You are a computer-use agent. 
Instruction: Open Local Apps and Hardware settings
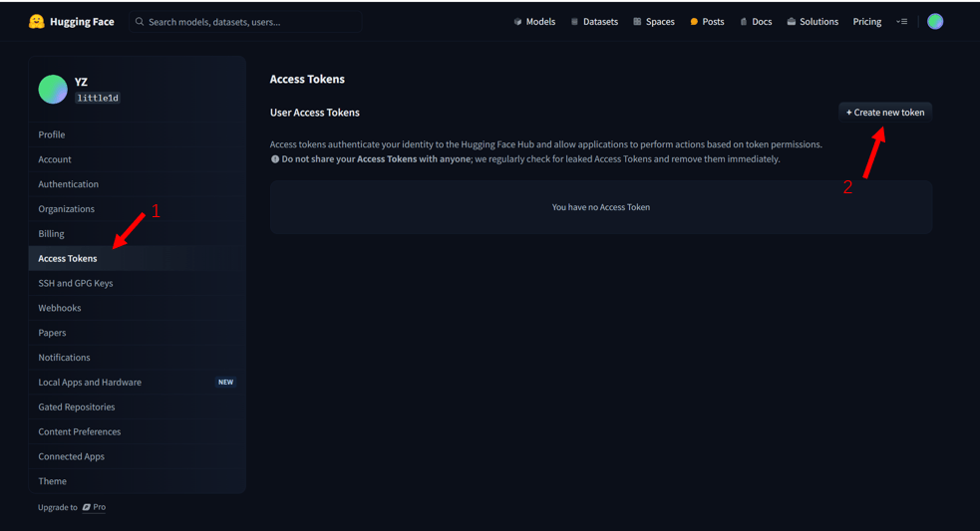[90, 382]
